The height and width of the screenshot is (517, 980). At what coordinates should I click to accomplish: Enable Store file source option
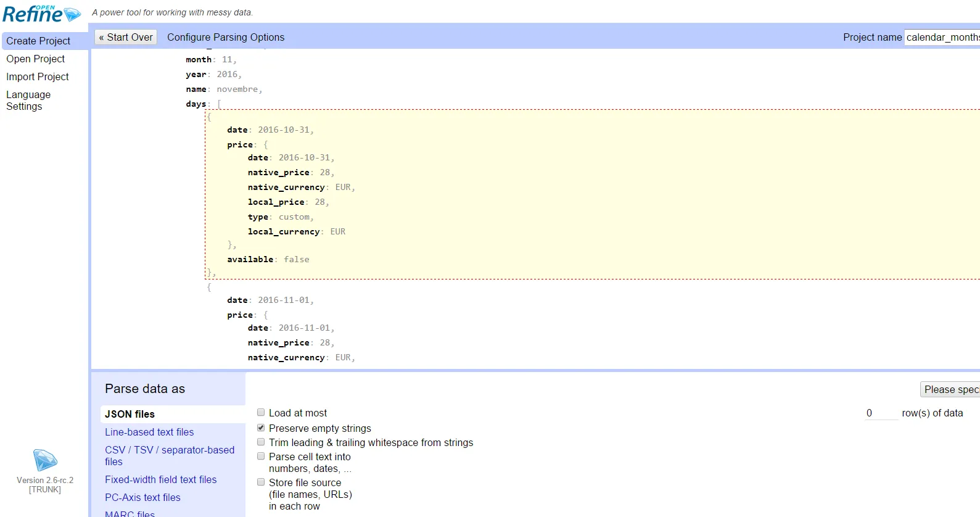261,482
